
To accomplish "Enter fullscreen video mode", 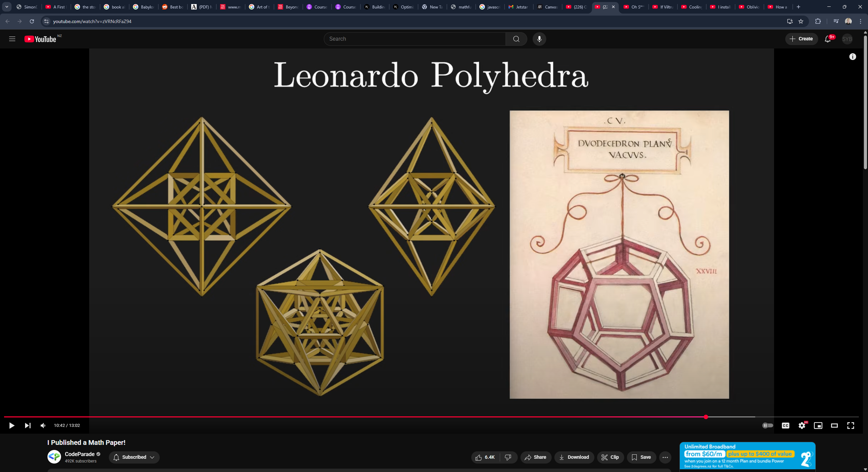I will [x=850, y=426].
